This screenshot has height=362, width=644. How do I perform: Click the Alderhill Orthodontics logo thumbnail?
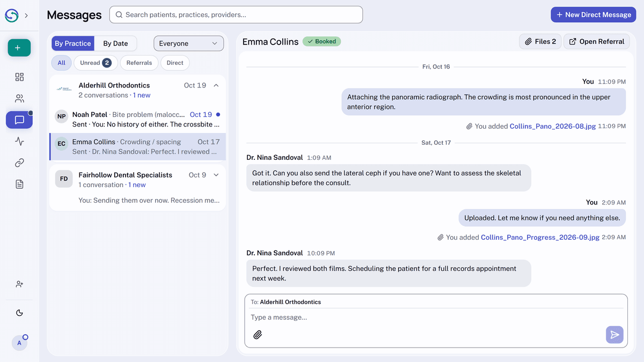[64, 89]
